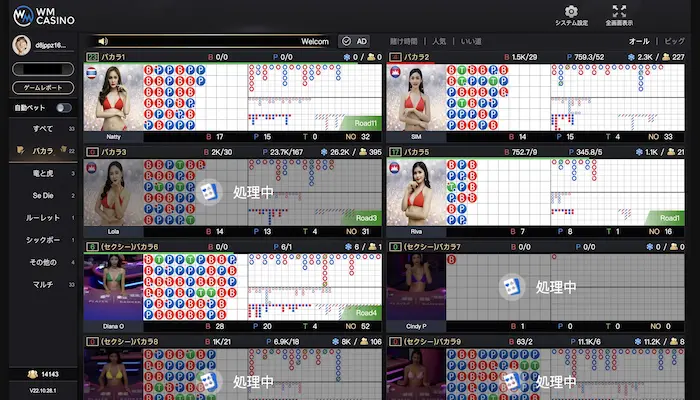
Task: Select すべて category in sidebar
Action: pyautogui.click(x=43, y=129)
